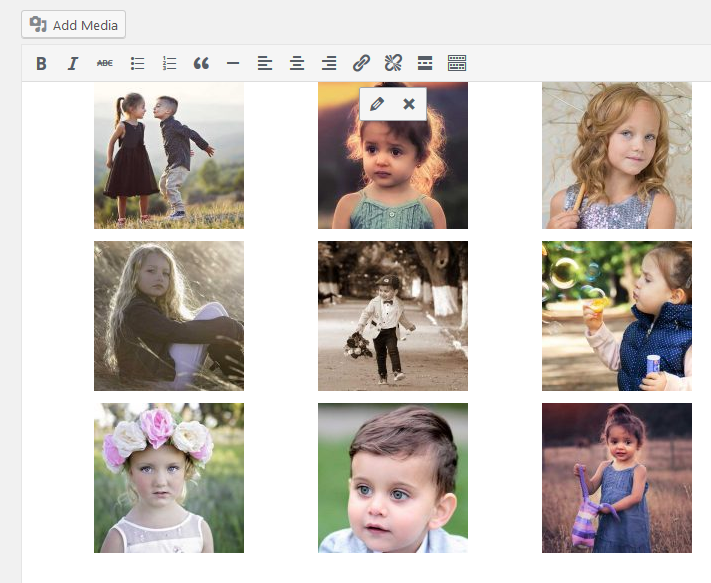This screenshot has width=711, height=583.
Task: Insert a numbered list
Action: pyautogui.click(x=170, y=64)
